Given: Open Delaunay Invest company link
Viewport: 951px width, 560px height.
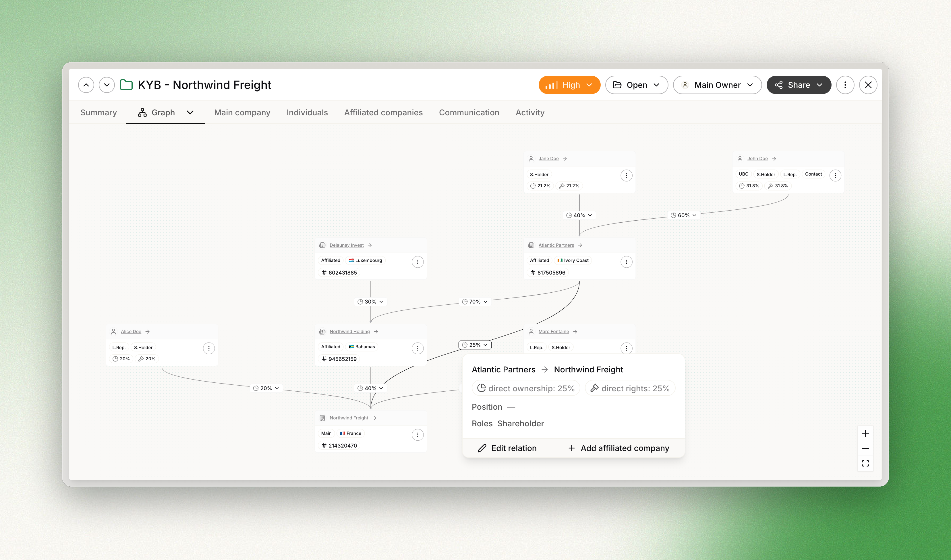Looking at the screenshot, I should (346, 245).
